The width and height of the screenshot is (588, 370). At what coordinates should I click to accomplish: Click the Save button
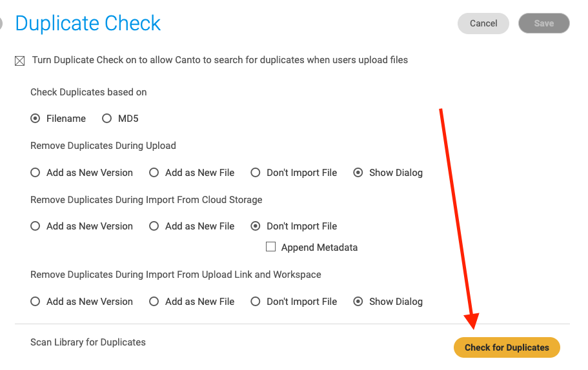point(543,23)
